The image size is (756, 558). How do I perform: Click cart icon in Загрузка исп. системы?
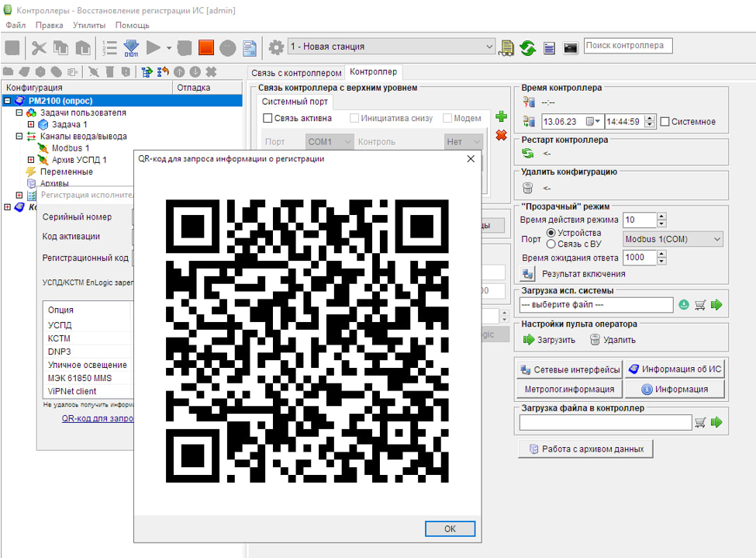click(700, 304)
